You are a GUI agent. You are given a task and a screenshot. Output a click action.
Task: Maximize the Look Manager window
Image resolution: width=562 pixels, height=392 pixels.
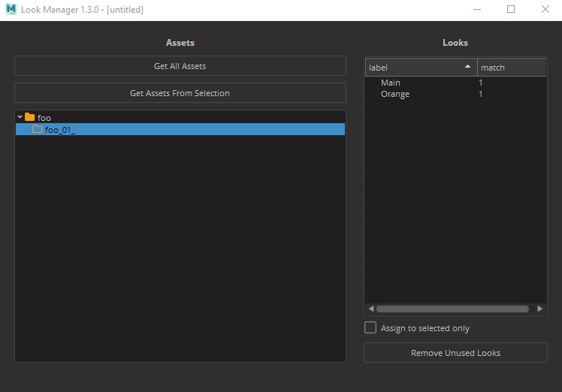click(511, 9)
